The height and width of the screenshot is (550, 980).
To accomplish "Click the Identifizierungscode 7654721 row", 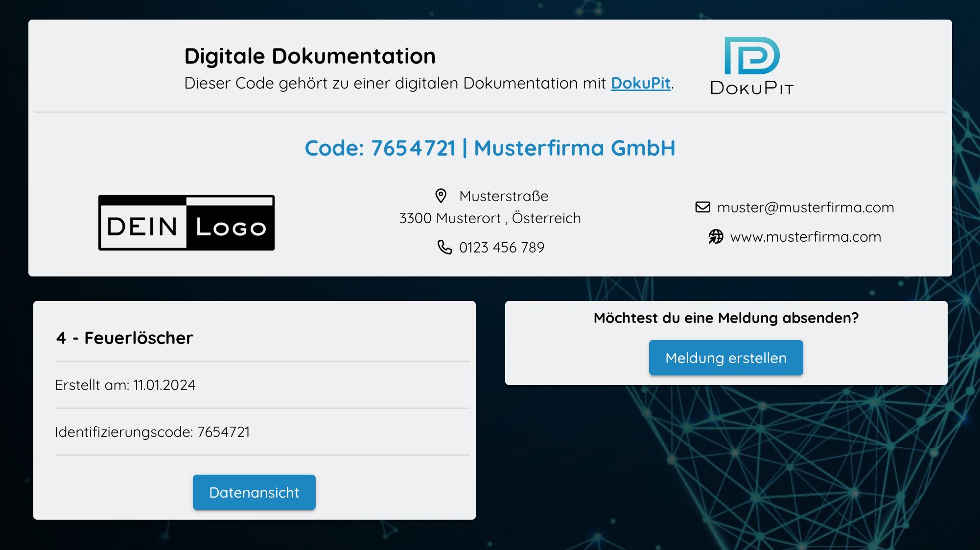I will [x=152, y=432].
